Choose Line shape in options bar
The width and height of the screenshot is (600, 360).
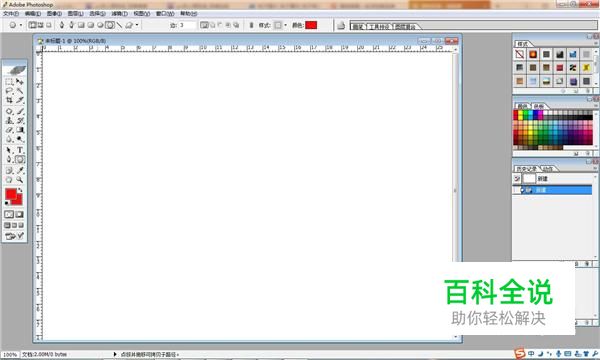(x=119, y=25)
